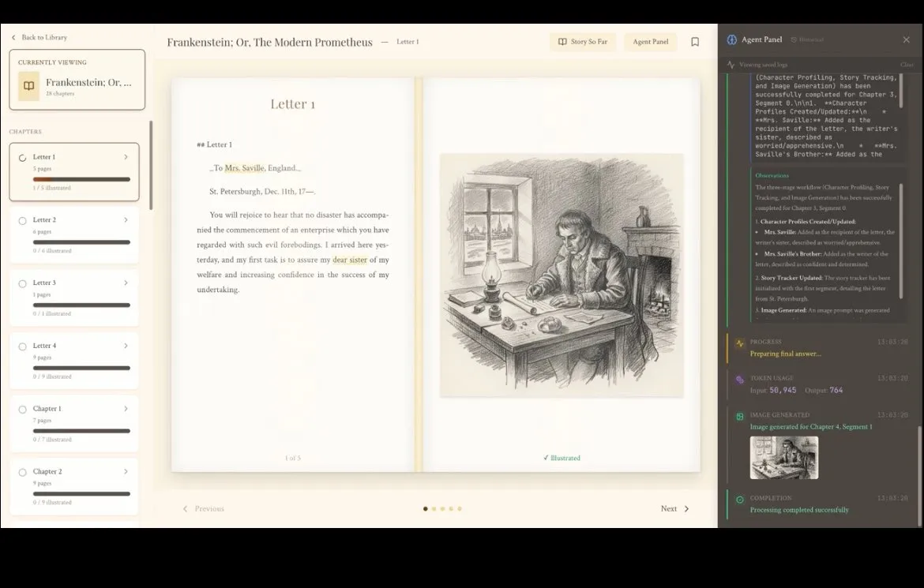Image resolution: width=924 pixels, height=588 pixels.
Task: Click highlighted name Mrs. Saville in text
Action: pos(245,168)
